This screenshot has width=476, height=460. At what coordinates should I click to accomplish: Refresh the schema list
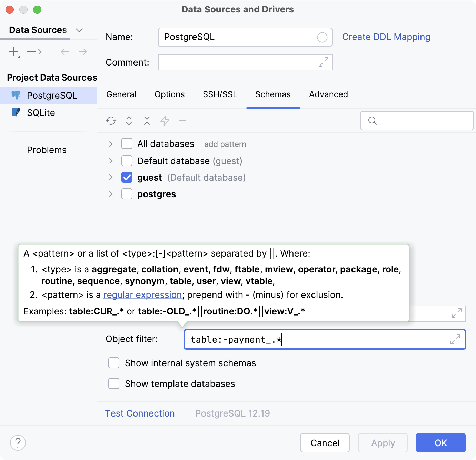[111, 121]
